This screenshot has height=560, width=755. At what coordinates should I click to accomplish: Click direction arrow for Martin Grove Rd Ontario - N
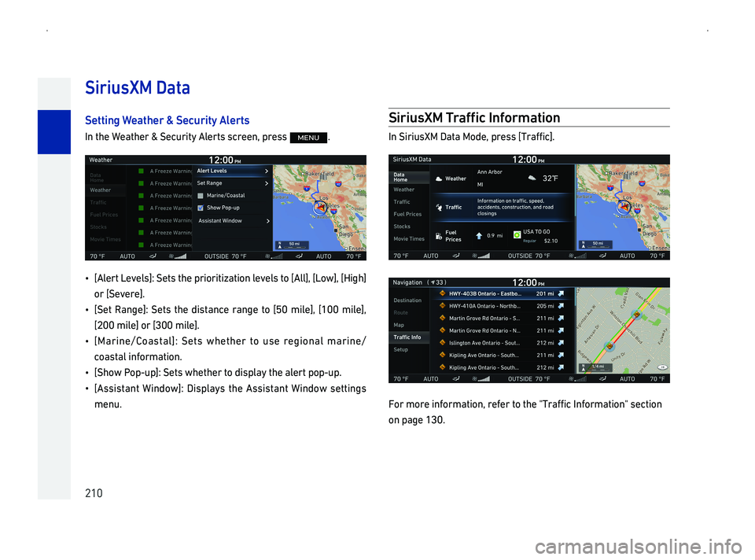pos(561,331)
